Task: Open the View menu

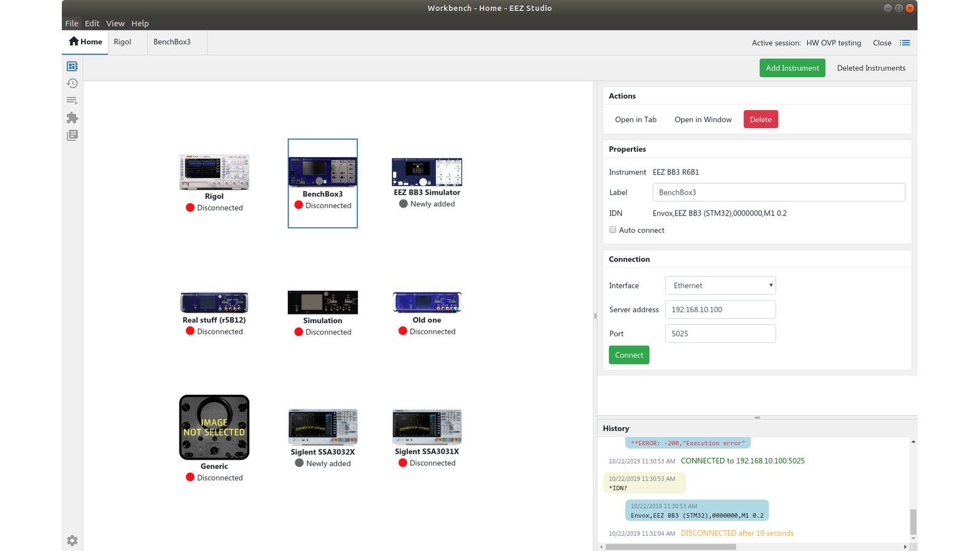Action: [x=115, y=23]
